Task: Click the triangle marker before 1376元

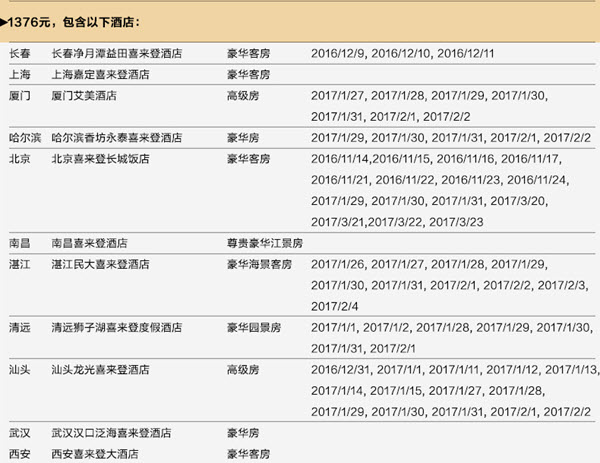Action: click(x=3, y=22)
